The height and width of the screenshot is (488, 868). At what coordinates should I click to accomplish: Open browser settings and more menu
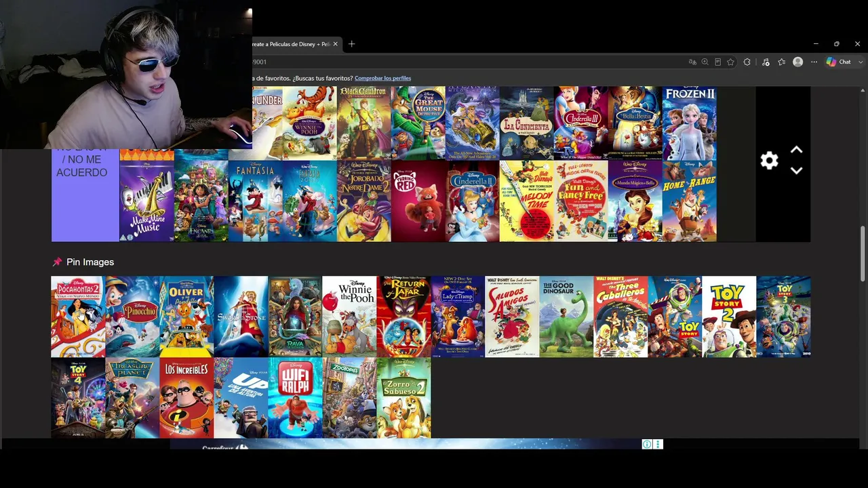(x=814, y=62)
